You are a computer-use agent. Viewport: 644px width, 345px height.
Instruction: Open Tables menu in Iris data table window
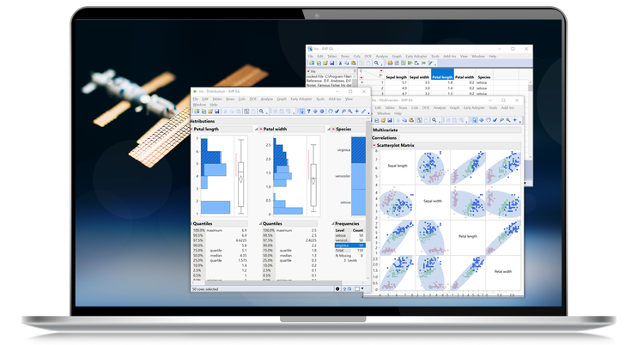tap(332, 57)
